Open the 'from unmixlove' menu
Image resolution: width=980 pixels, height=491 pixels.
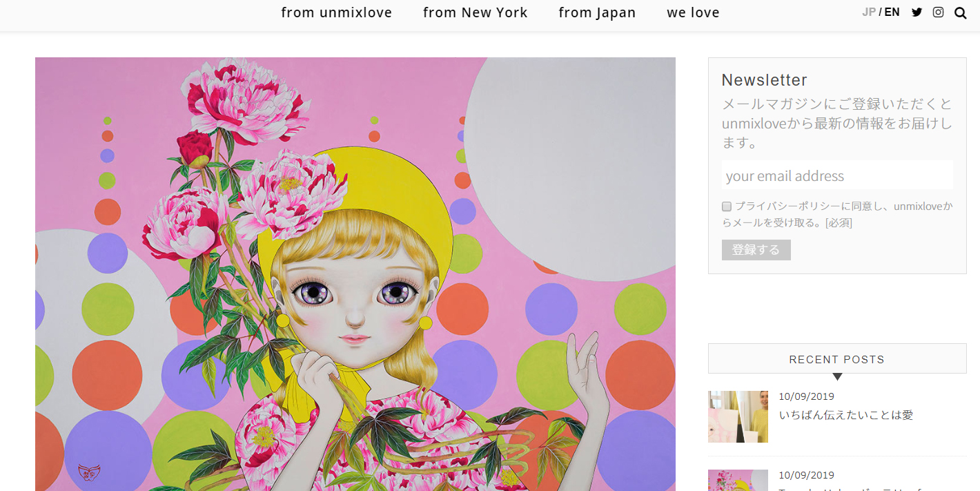click(337, 12)
